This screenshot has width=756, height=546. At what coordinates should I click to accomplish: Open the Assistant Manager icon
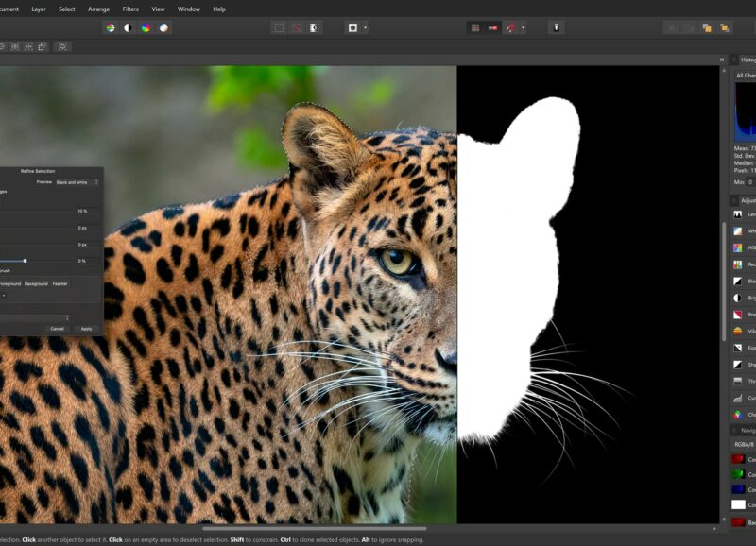(x=556, y=27)
